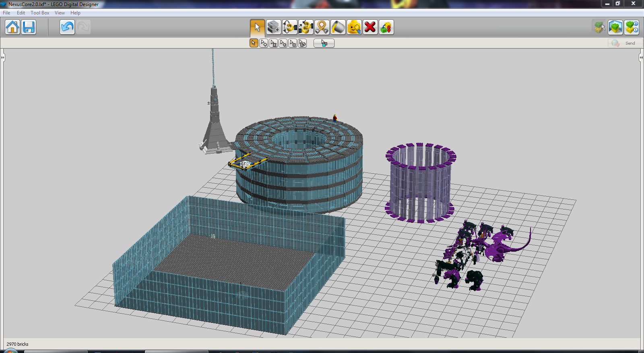The width and height of the screenshot is (644, 353).
Task: Toggle Building guide mode icon
Action: tap(632, 27)
